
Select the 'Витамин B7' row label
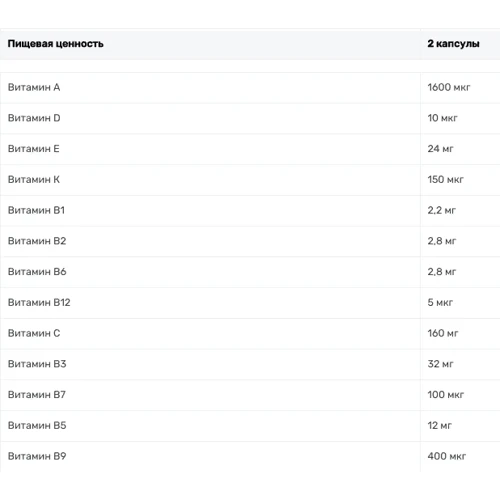coord(37,395)
